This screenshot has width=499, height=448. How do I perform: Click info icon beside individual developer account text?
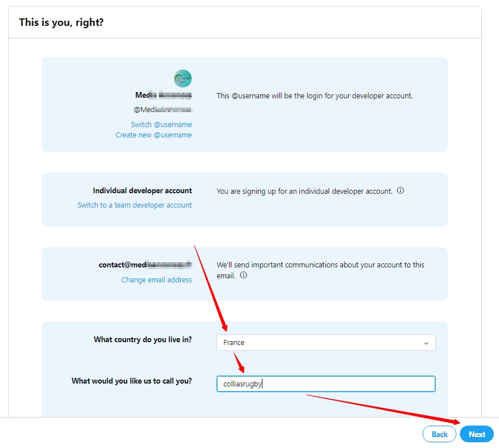(401, 190)
